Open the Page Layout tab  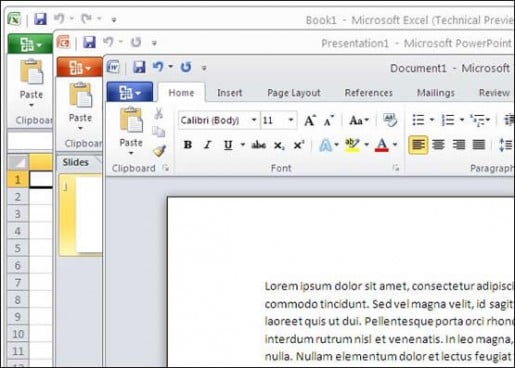(x=294, y=93)
